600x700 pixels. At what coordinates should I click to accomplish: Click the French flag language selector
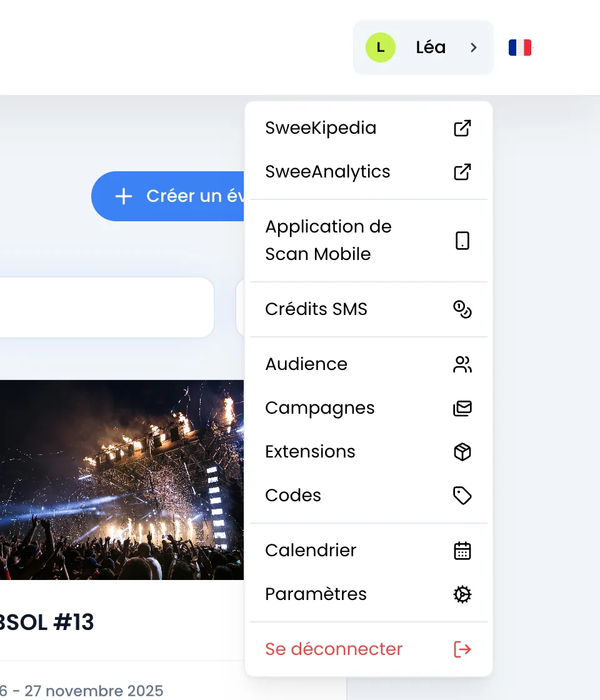pos(520,47)
